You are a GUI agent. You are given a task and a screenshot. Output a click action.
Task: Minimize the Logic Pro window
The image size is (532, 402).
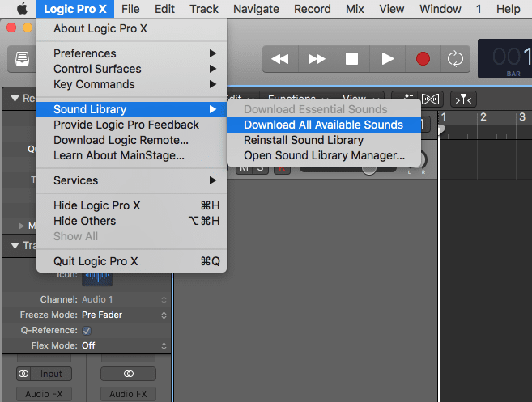tap(28, 28)
